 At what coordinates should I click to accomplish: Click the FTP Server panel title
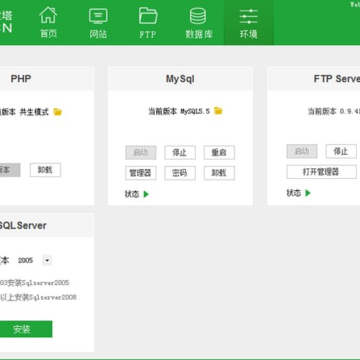click(337, 79)
